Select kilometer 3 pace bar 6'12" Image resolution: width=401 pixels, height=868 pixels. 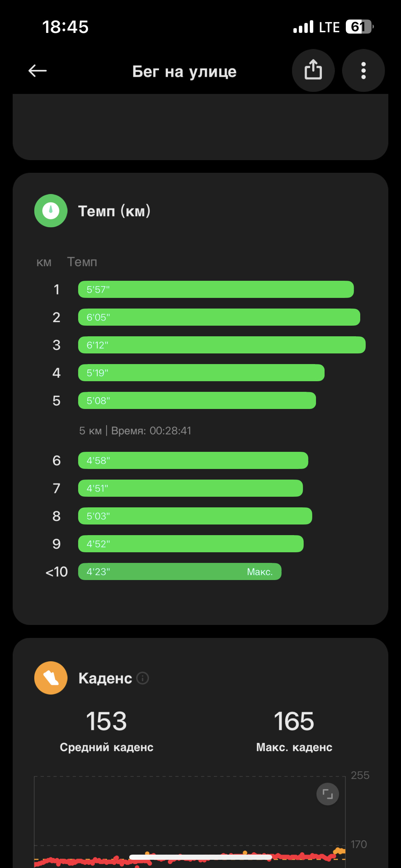point(222,345)
